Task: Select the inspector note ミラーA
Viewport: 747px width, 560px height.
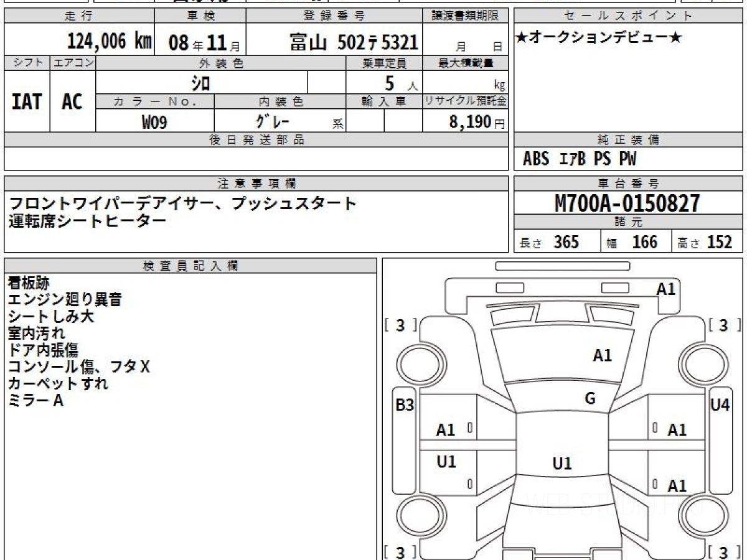Action: (x=35, y=401)
